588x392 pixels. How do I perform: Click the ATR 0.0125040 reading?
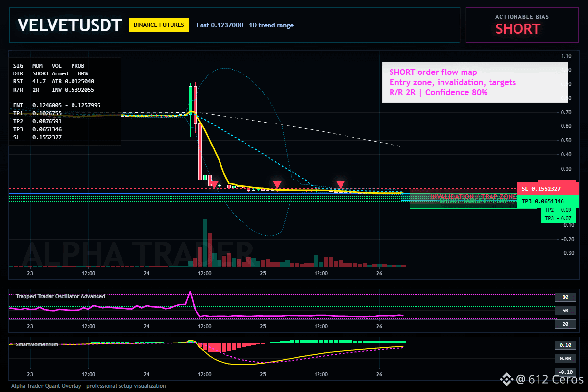click(73, 81)
